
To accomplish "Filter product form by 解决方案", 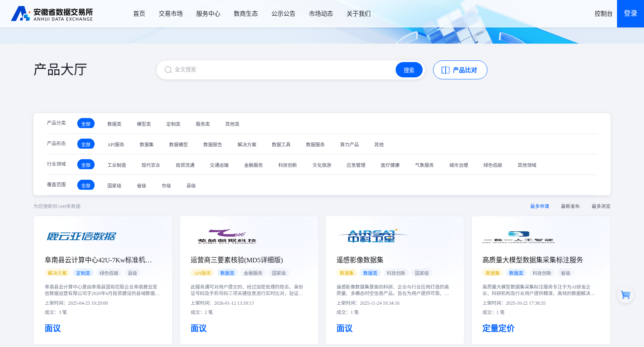I will (247, 145).
